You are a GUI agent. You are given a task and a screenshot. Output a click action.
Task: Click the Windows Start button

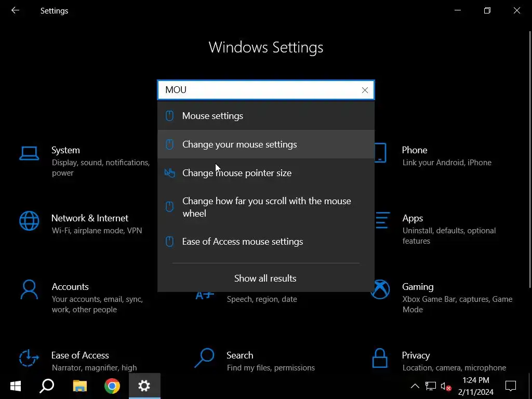coord(16,386)
